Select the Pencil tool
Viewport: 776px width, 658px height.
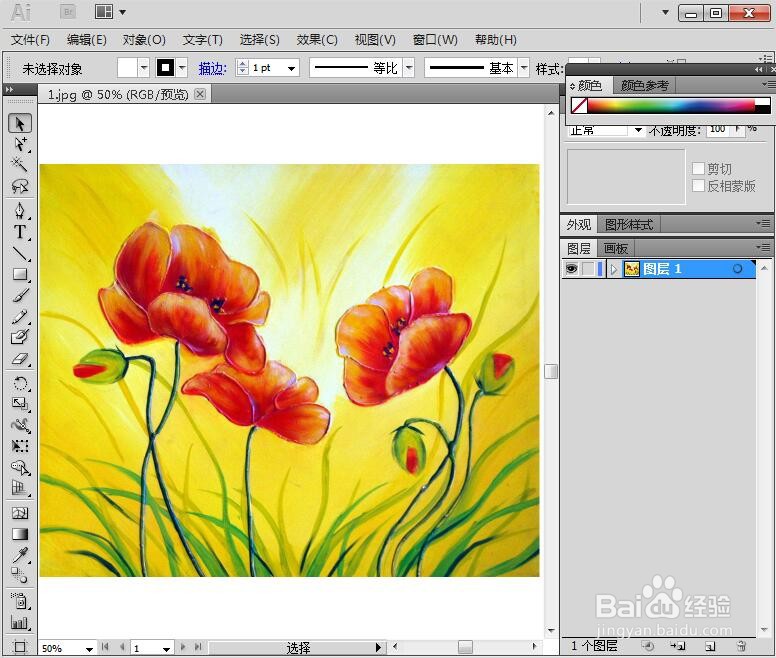(20, 317)
